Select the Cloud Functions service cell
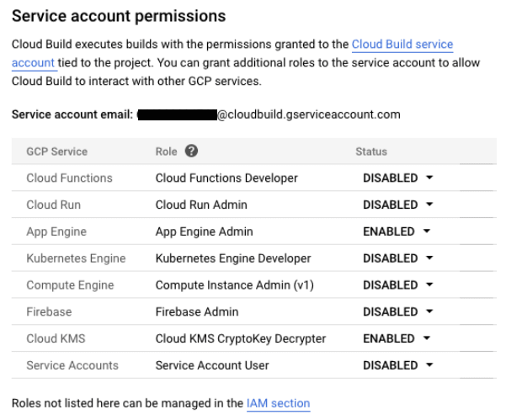Image resolution: width=506 pixels, height=420 pixels. tap(69, 178)
